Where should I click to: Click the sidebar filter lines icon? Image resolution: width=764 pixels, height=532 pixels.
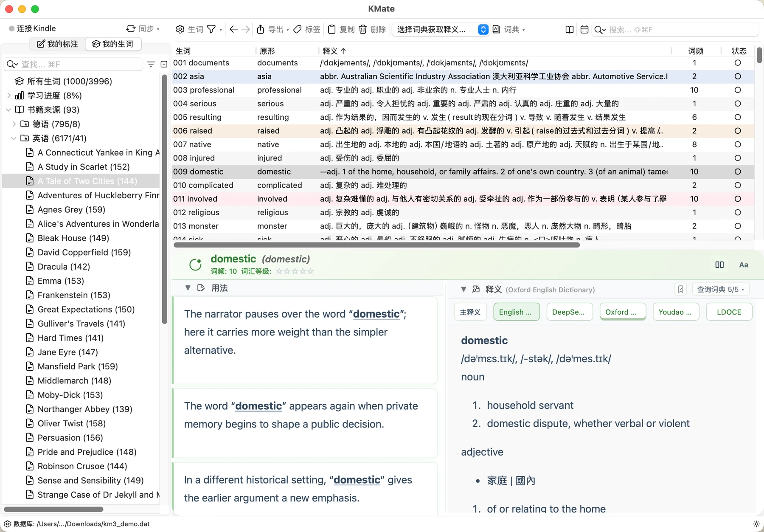click(x=151, y=64)
